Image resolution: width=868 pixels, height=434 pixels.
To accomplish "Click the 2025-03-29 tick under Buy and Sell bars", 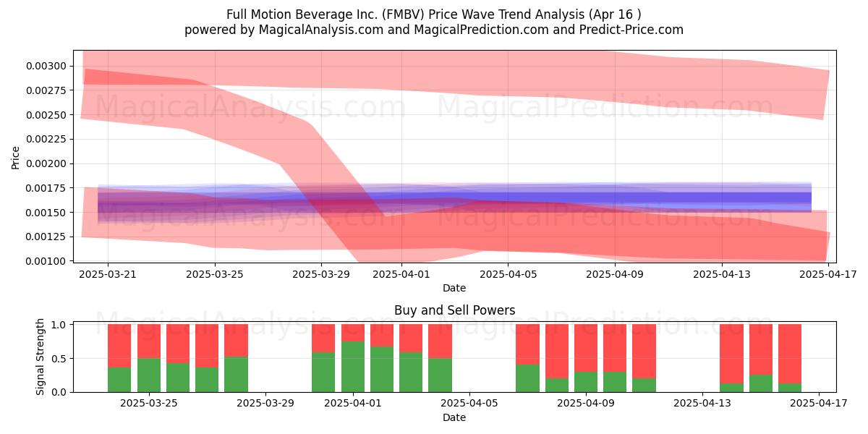I will [265, 404].
